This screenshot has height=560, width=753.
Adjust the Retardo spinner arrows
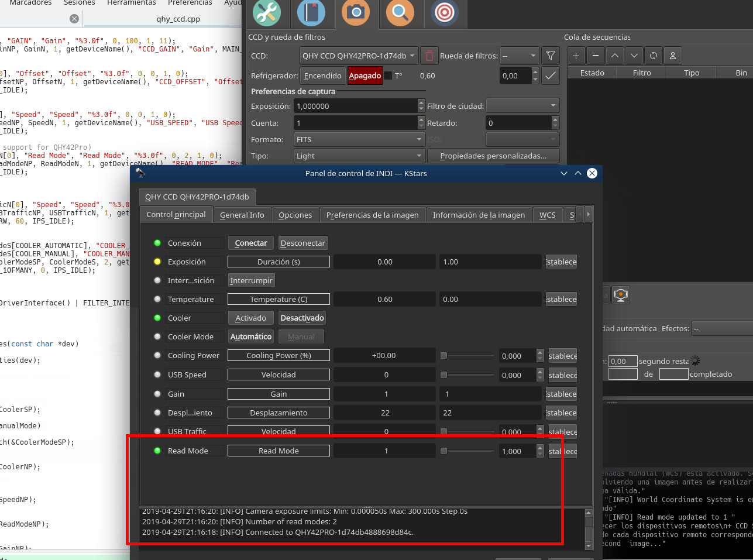(555, 123)
